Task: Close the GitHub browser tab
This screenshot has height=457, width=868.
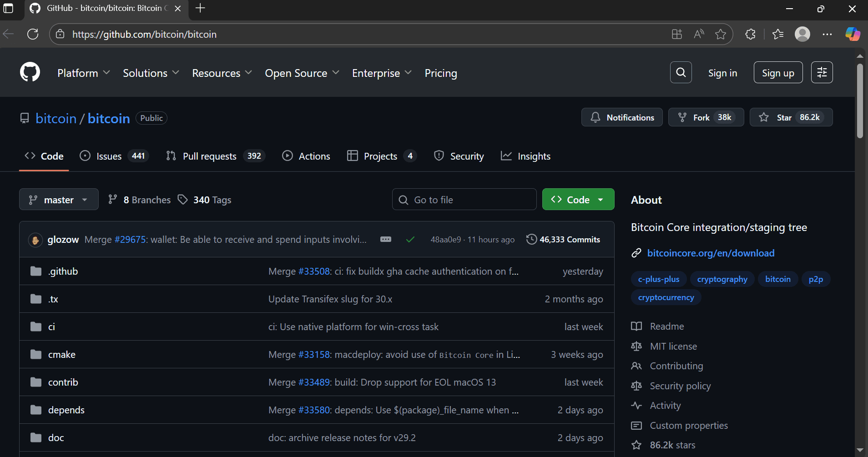Action: click(x=178, y=8)
